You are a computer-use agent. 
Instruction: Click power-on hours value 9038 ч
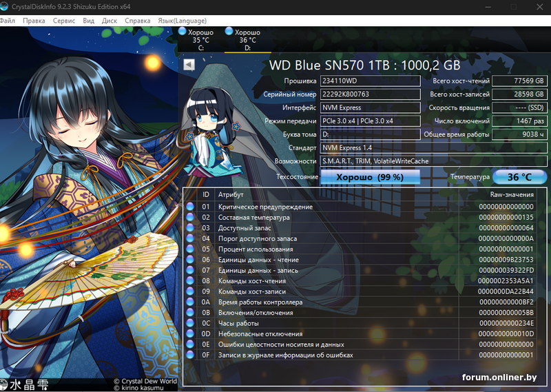(x=519, y=134)
